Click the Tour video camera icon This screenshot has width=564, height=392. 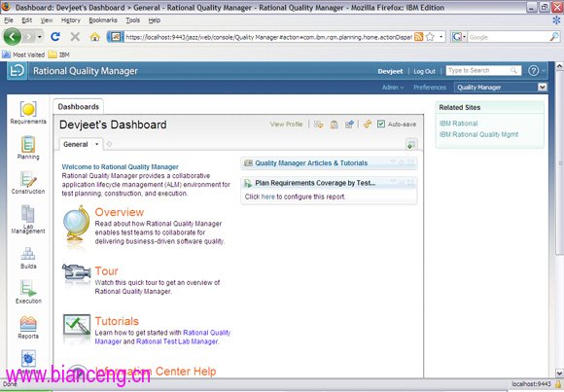pyautogui.click(x=76, y=272)
